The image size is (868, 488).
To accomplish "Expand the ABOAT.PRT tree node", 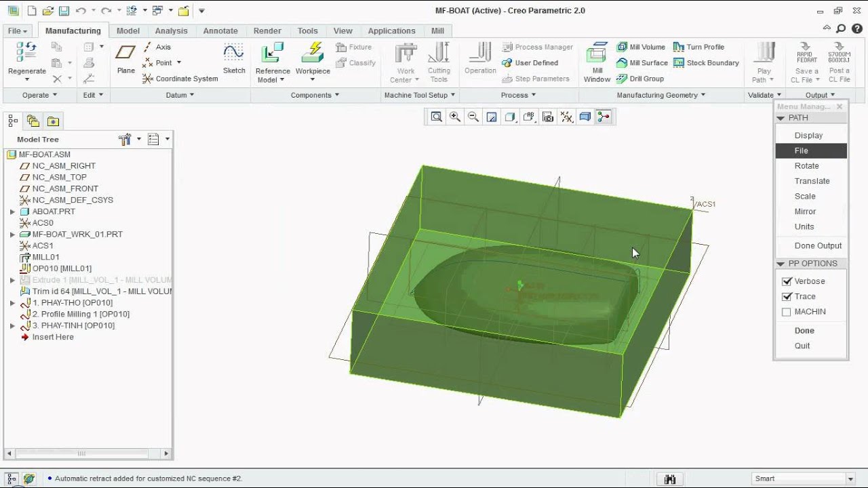I will [12, 211].
